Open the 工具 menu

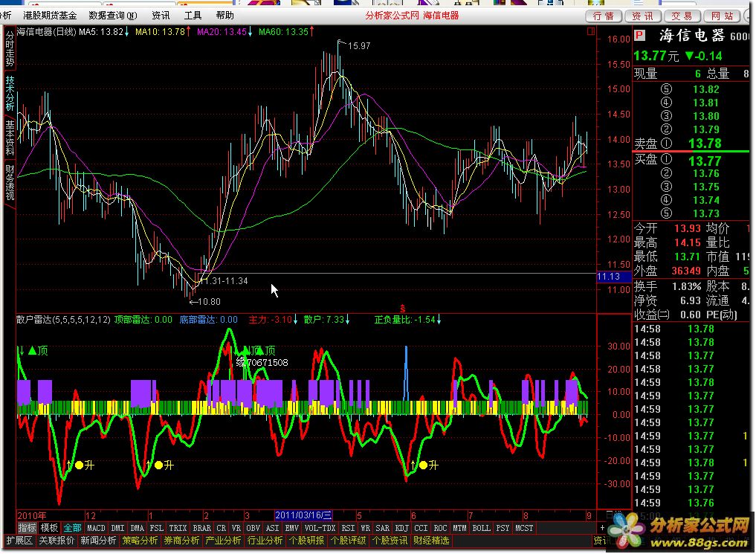tap(193, 16)
